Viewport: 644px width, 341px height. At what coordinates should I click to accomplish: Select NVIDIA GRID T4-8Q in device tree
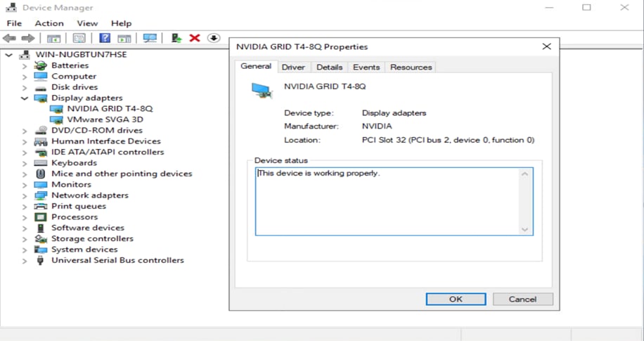pyautogui.click(x=110, y=109)
